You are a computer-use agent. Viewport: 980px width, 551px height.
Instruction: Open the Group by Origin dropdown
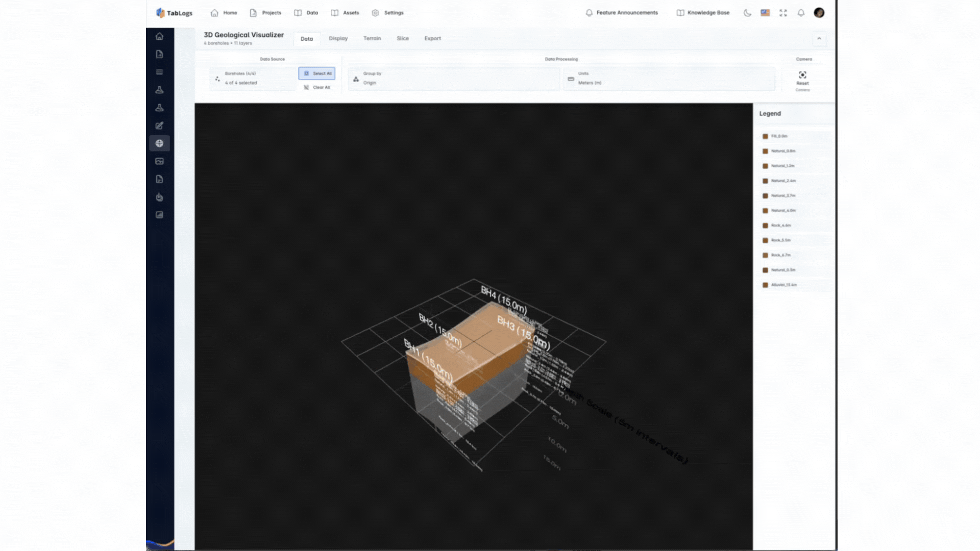[454, 79]
